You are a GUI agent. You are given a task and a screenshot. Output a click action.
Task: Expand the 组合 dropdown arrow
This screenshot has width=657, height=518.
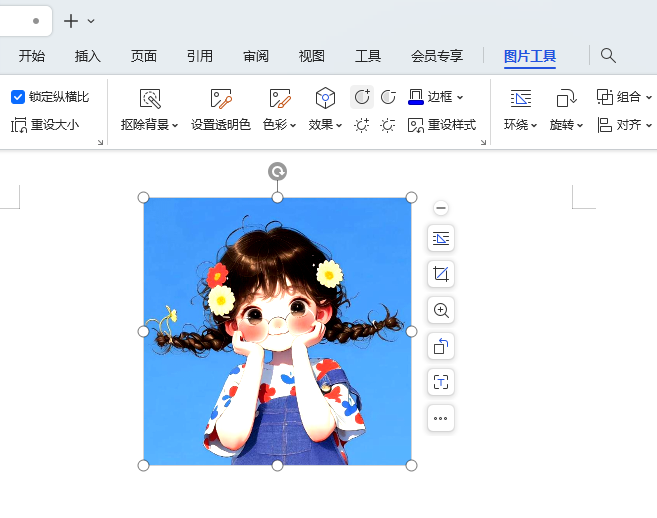pyautogui.click(x=649, y=97)
